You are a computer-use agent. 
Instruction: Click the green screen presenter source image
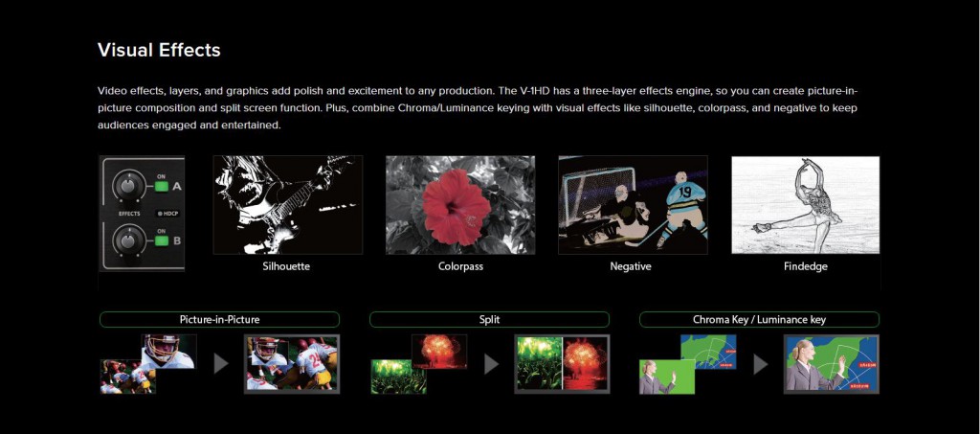(666, 377)
